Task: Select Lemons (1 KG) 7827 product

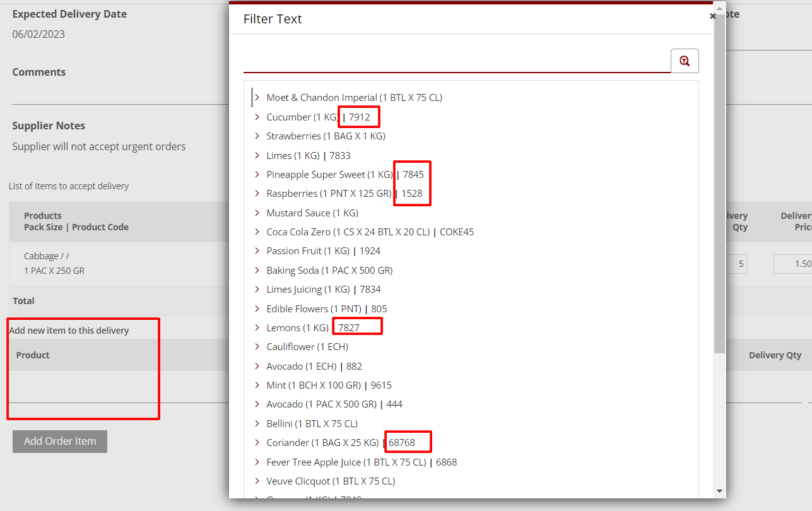Action: [297, 327]
